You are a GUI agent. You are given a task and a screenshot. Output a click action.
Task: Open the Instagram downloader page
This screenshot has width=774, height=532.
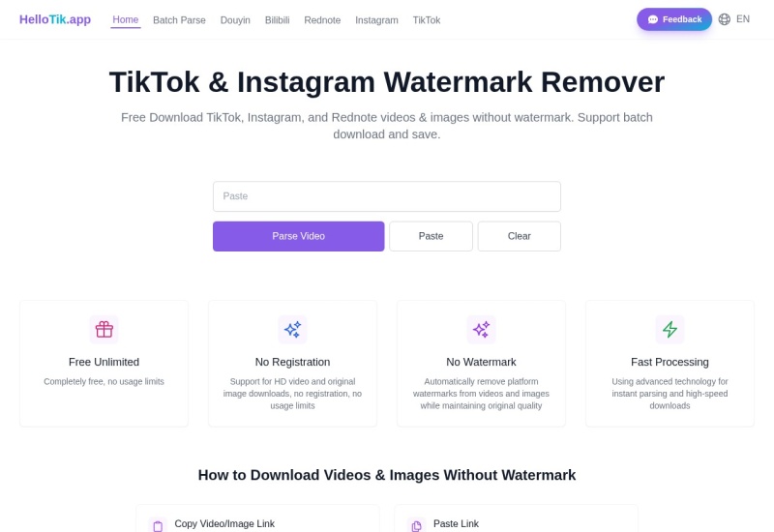(x=376, y=20)
